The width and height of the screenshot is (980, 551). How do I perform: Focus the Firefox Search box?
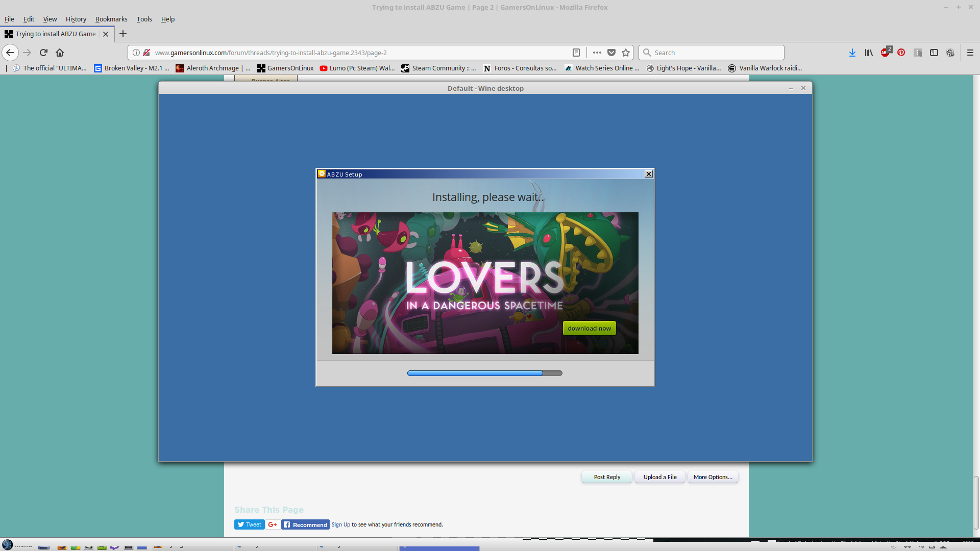point(712,53)
